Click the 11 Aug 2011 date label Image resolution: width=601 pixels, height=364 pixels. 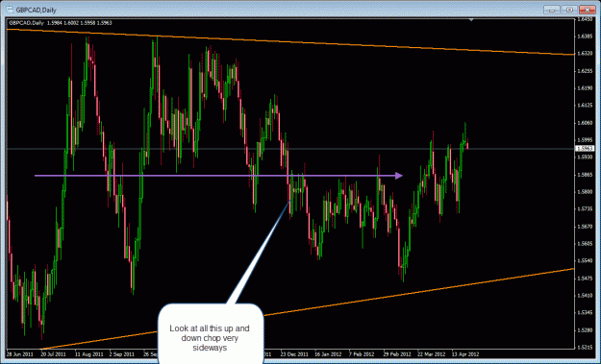(x=88, y=354)
